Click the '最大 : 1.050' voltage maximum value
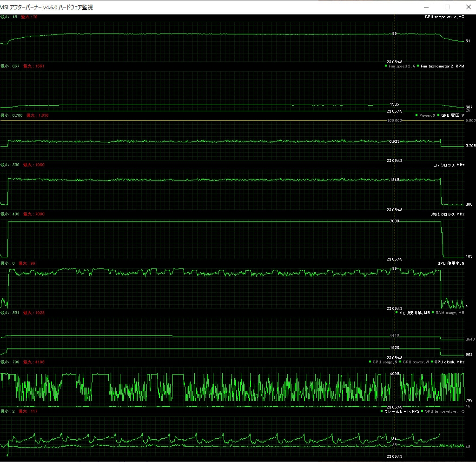This screenshot has width=476, height=462. pyautogui.click(x=37, y=115)
